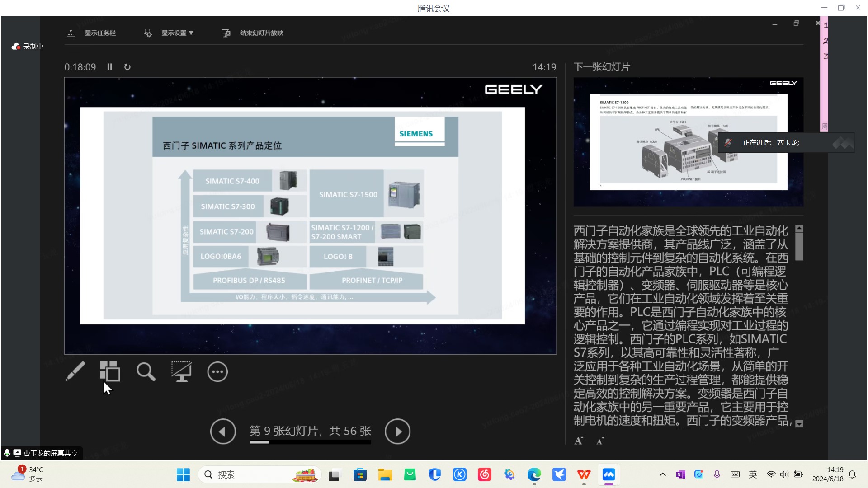Open WPS Office from the taskbar

click(x=584, y=474)
